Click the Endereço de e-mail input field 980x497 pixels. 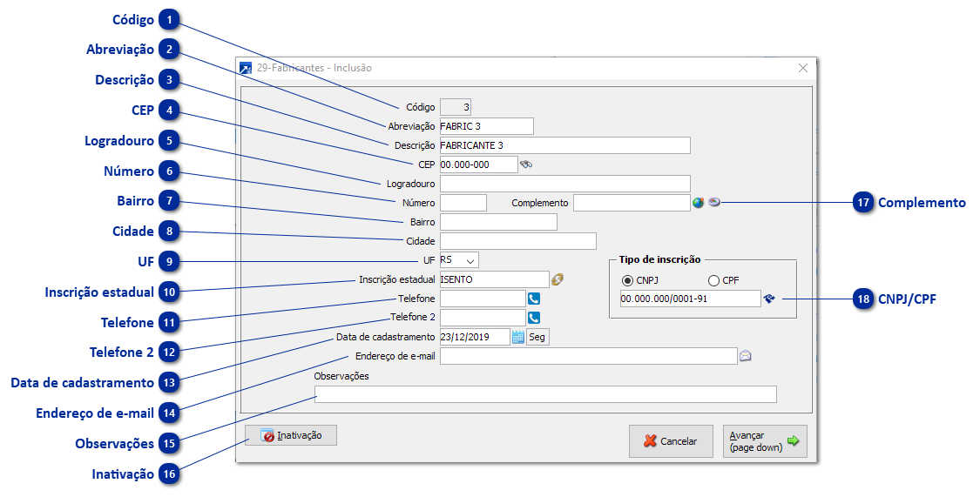click(x=589, y=356)
